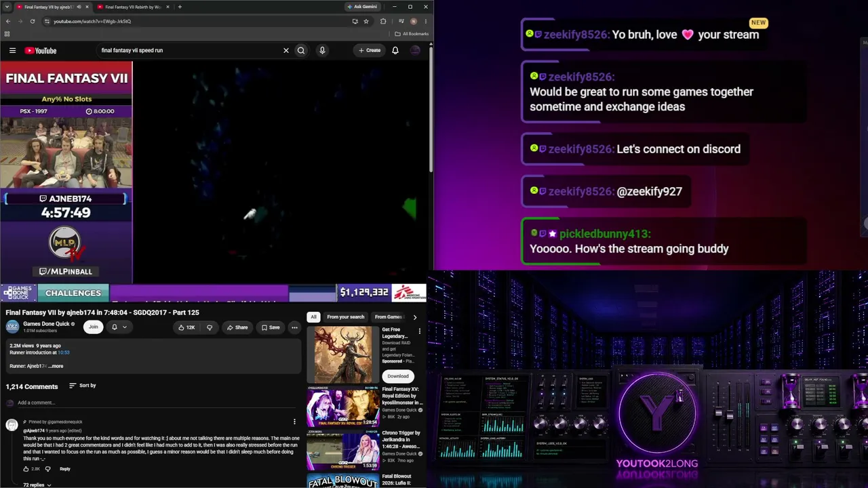Open YouTube notifications bell
Viewport: 868px width, 488px height.
coord(395,50)
